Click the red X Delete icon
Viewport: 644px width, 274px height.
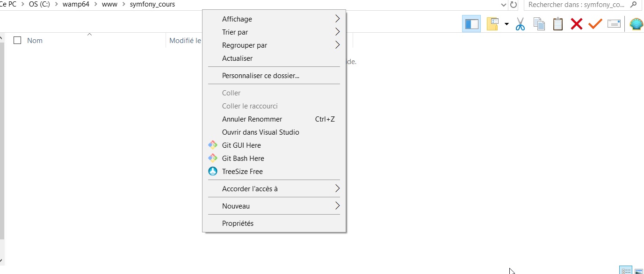(x=577, y=24)
